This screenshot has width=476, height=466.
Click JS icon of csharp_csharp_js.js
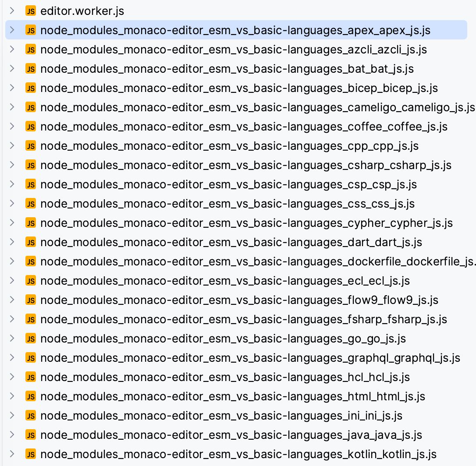point(31,165)
